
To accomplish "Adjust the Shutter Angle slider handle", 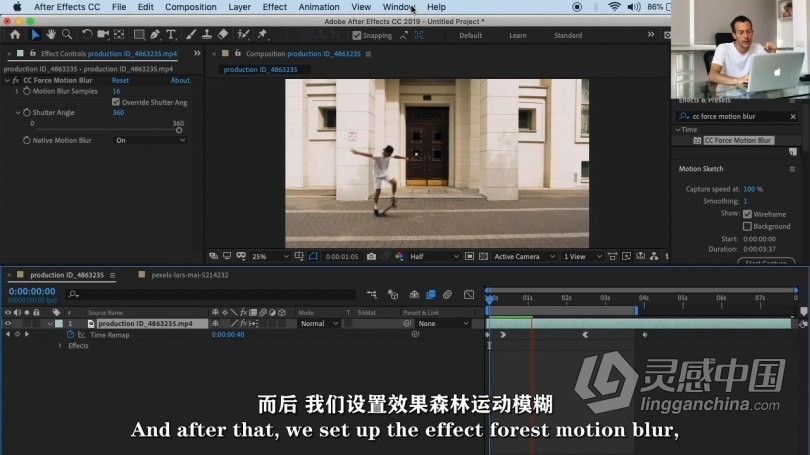I will pyautogui.click(x=179, y=130).
